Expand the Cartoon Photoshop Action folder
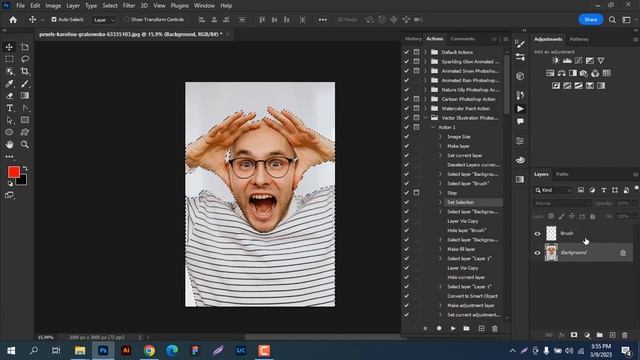The image size is (640, 360). pyautogui.click(x=425, y=99)
